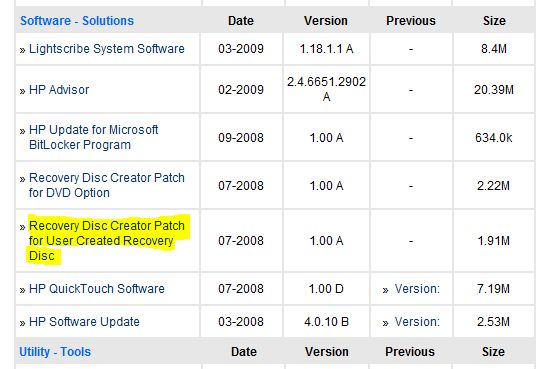View the previous version of HP QuickTouch Software

tap(417, 289)
